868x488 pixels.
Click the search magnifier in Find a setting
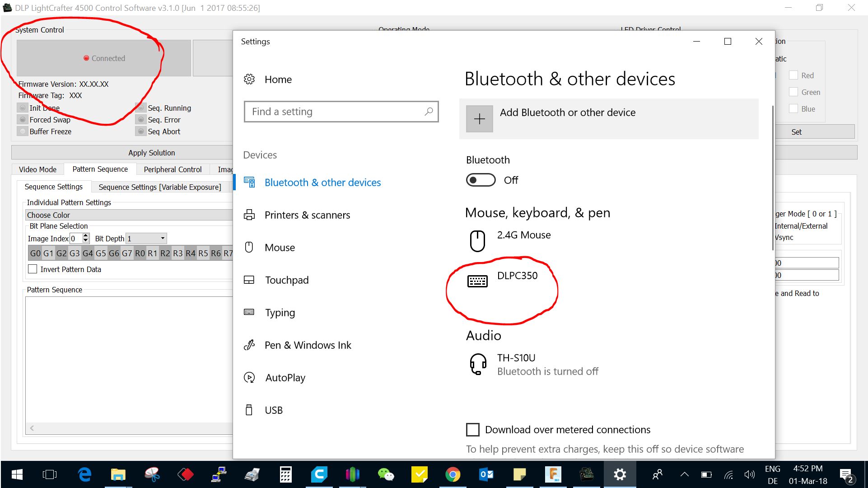(429, 111)
